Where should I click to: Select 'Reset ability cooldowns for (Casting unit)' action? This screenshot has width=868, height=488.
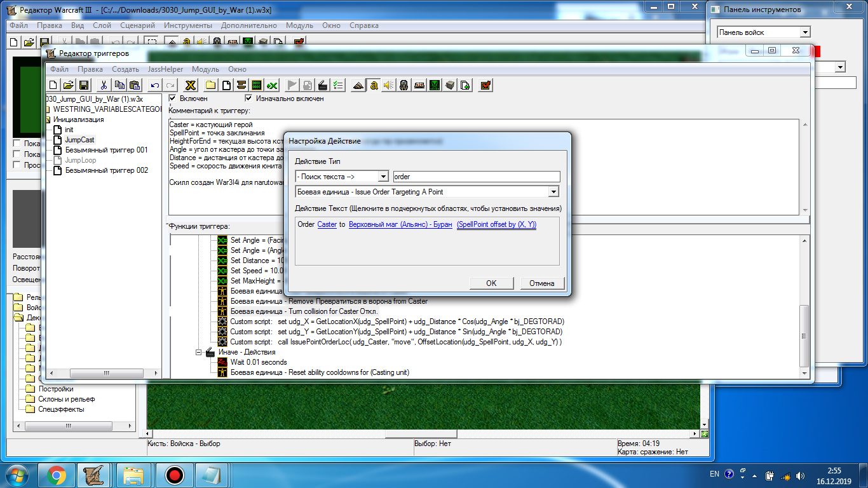[x=320, y=372]
